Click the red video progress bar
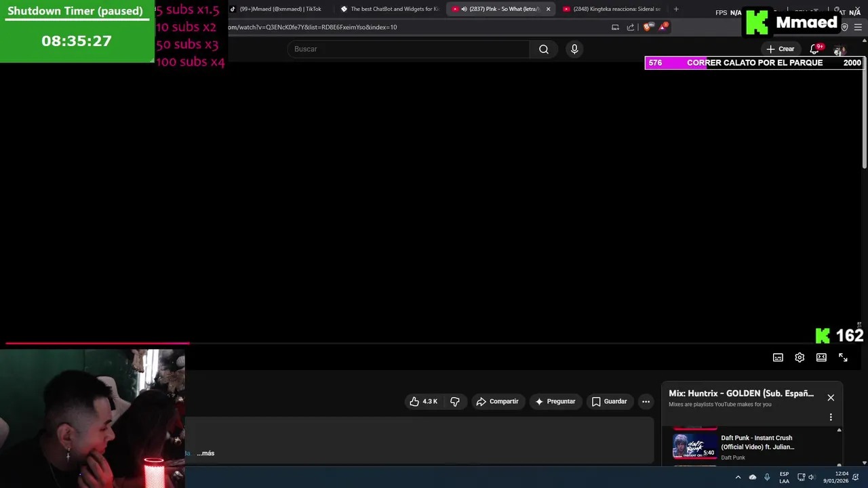The image size is (868, 488). click(x=97, y=344)
